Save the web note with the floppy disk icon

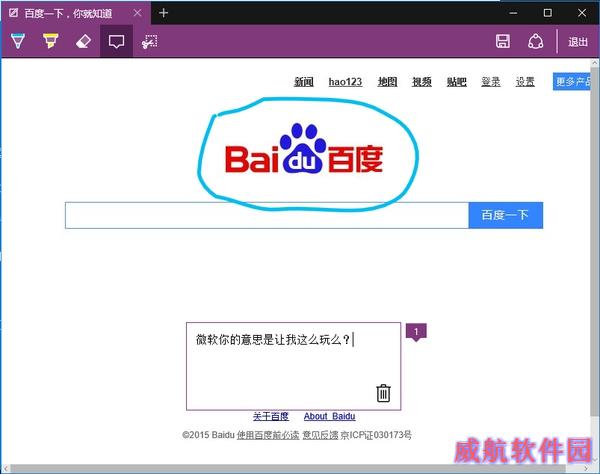click(503, 41)
